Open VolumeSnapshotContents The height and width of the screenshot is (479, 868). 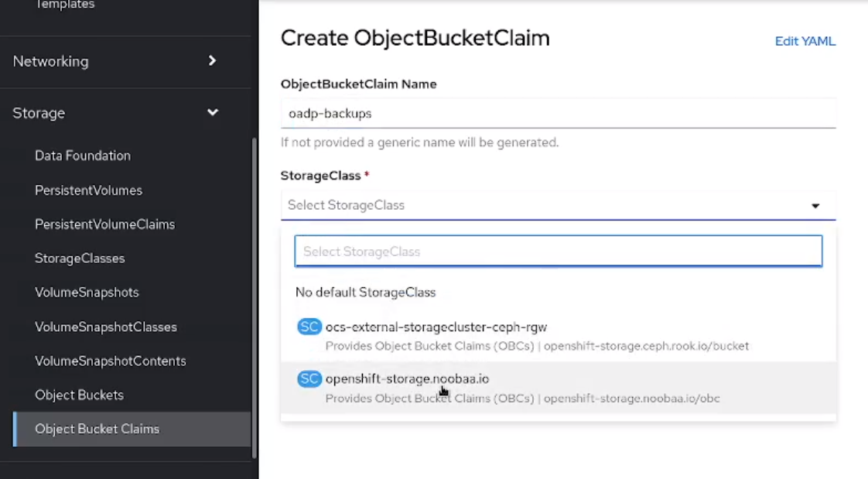pyautogui.click(x=109, y=361)
